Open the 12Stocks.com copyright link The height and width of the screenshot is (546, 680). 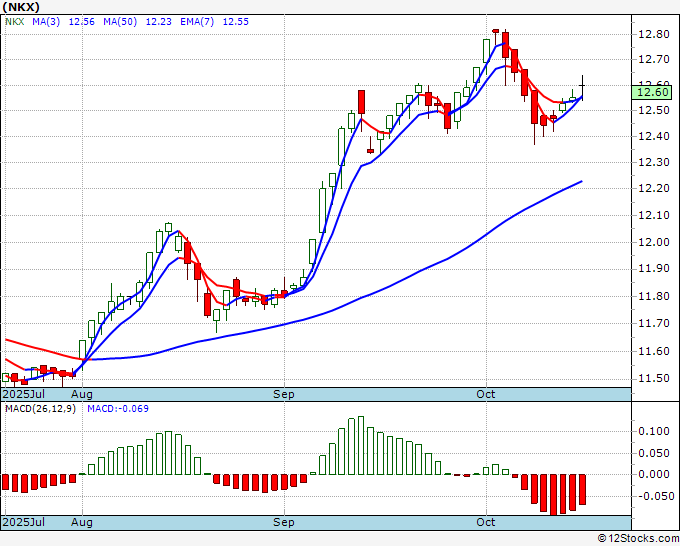point(638,539)
